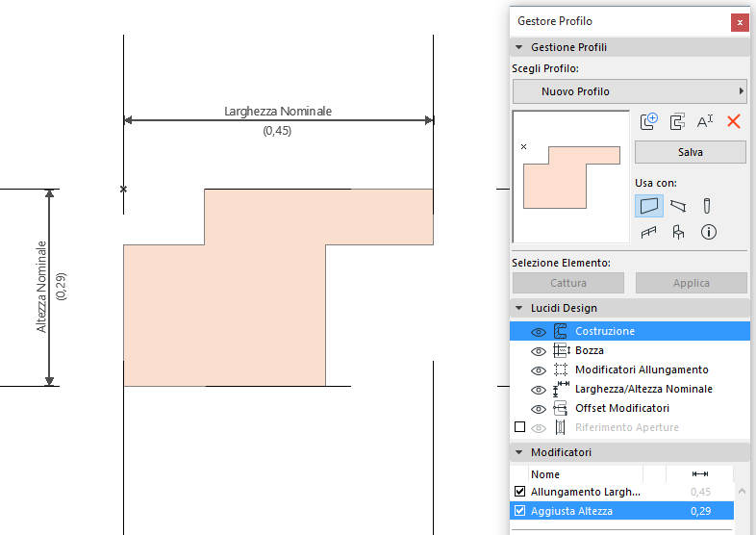Hide the Bozza layer via eye
Screen dimensions: 756x535
[x=538, y=351]
